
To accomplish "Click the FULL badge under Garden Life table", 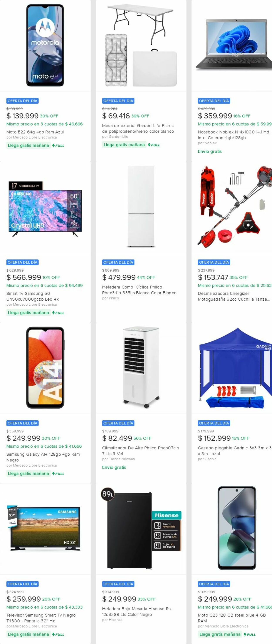I will point(154,145).
